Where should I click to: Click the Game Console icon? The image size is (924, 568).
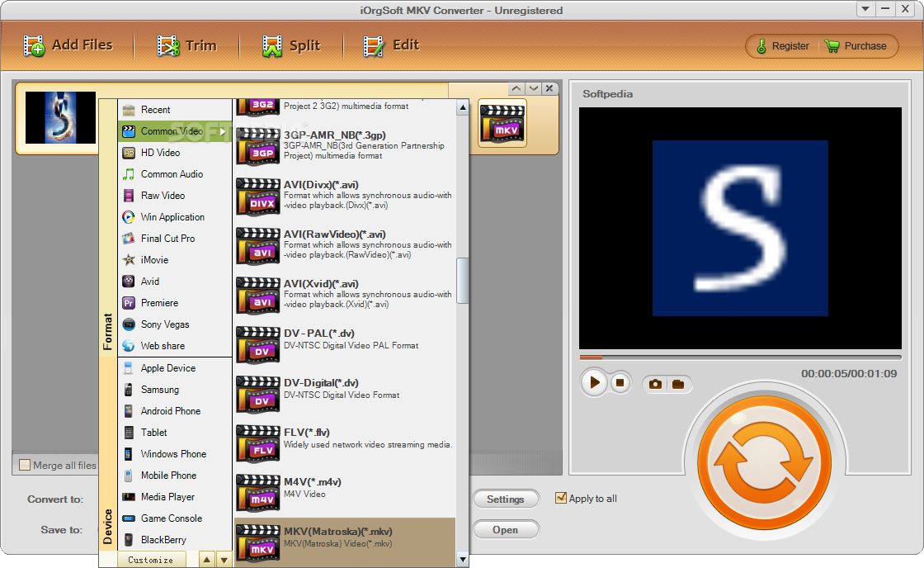click(128, 518)
